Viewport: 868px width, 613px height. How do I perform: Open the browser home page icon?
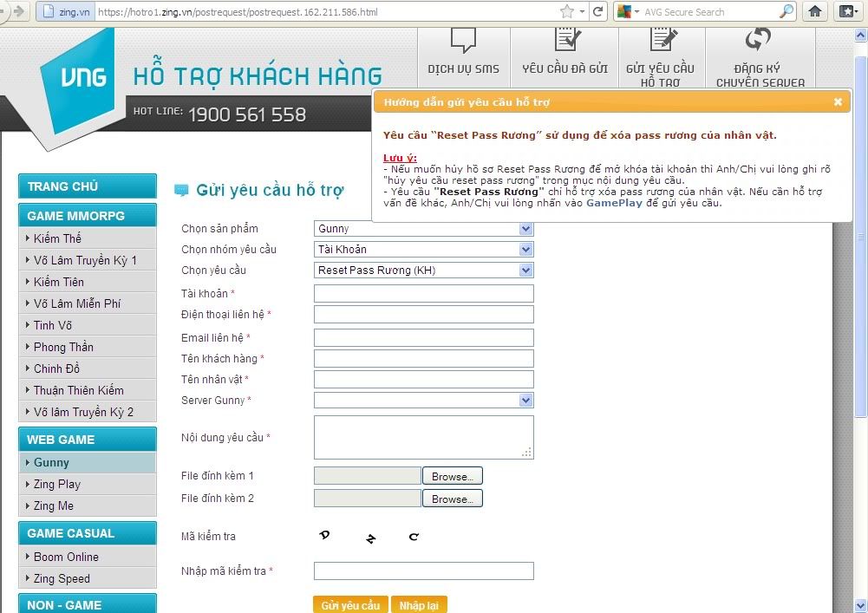tap(815, 11)
